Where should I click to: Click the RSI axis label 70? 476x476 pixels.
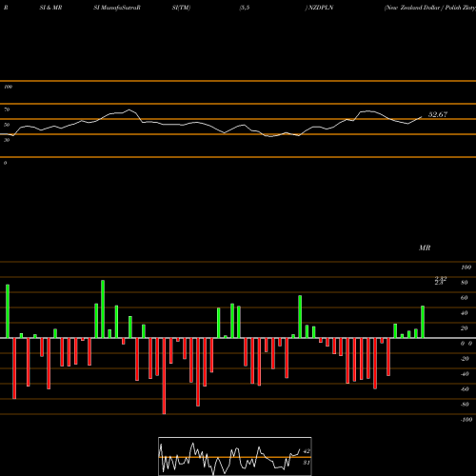(7, 109)
